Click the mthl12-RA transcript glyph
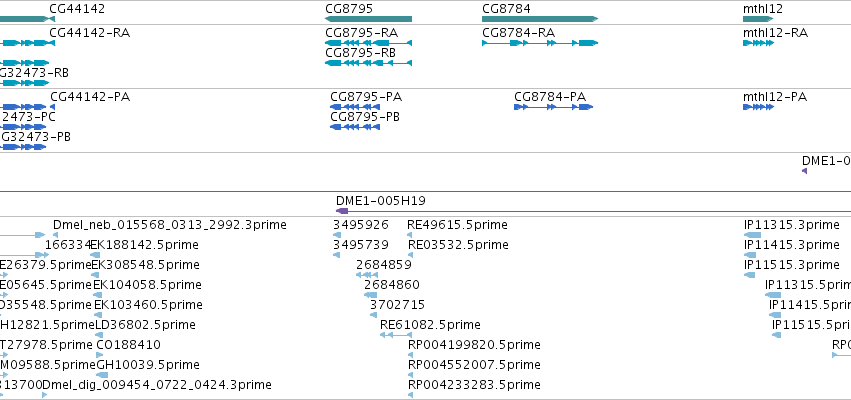 click(x=758, y=43)
